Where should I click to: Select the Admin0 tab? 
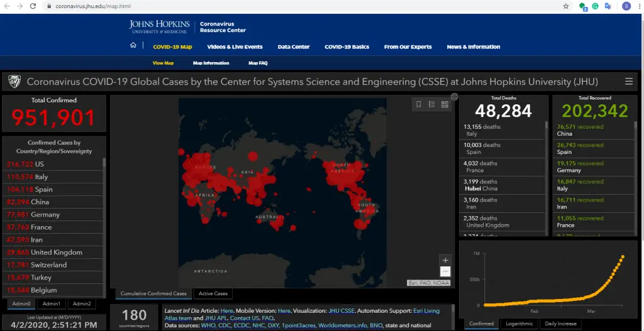(x=21, y=303)
